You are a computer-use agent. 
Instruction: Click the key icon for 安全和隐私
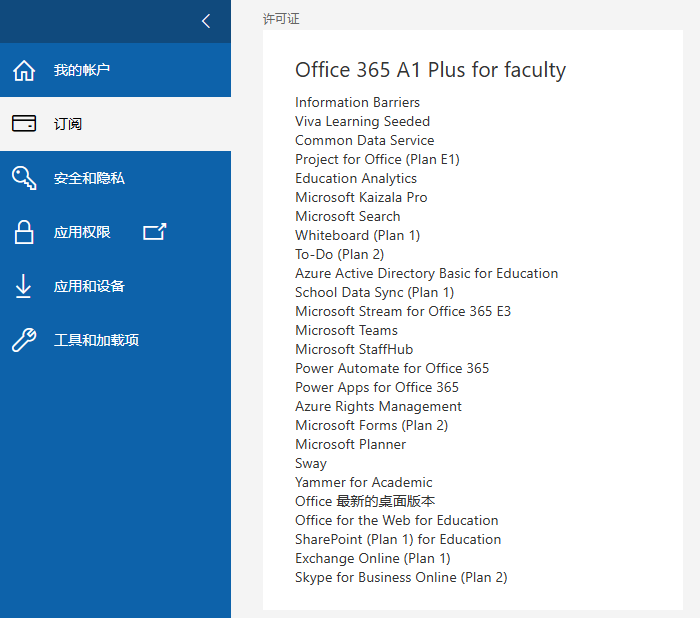24,178
